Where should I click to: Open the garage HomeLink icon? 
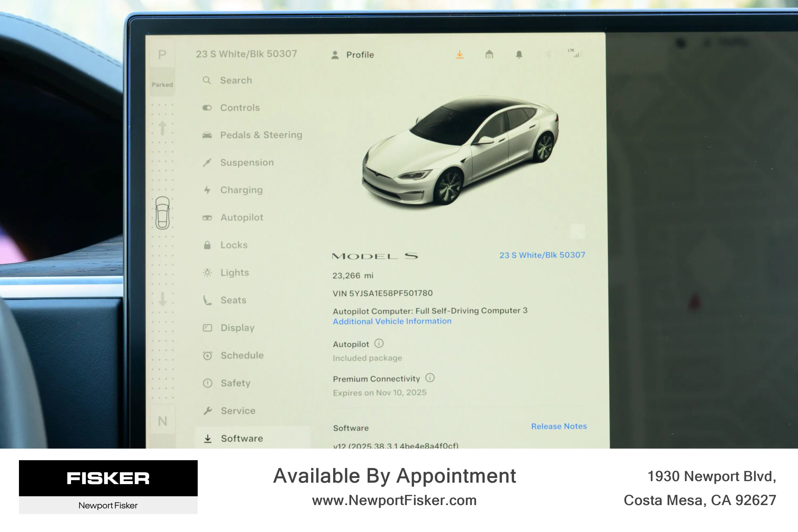pyautogui.click(x=489, y=54)
